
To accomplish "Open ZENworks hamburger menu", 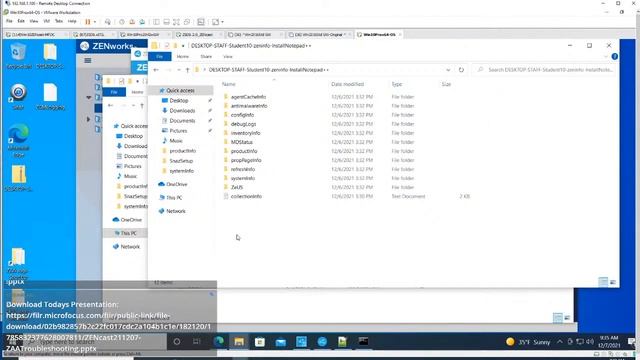I will [x=88, y=60].
